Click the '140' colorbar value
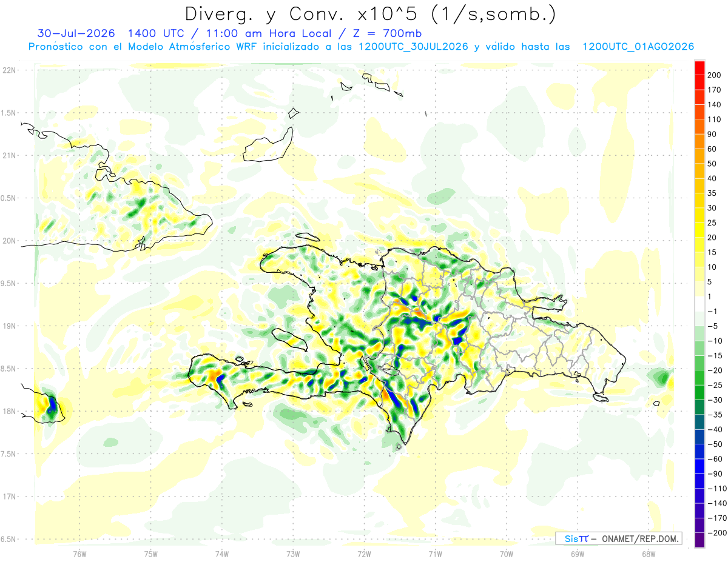 coord(715,104)
